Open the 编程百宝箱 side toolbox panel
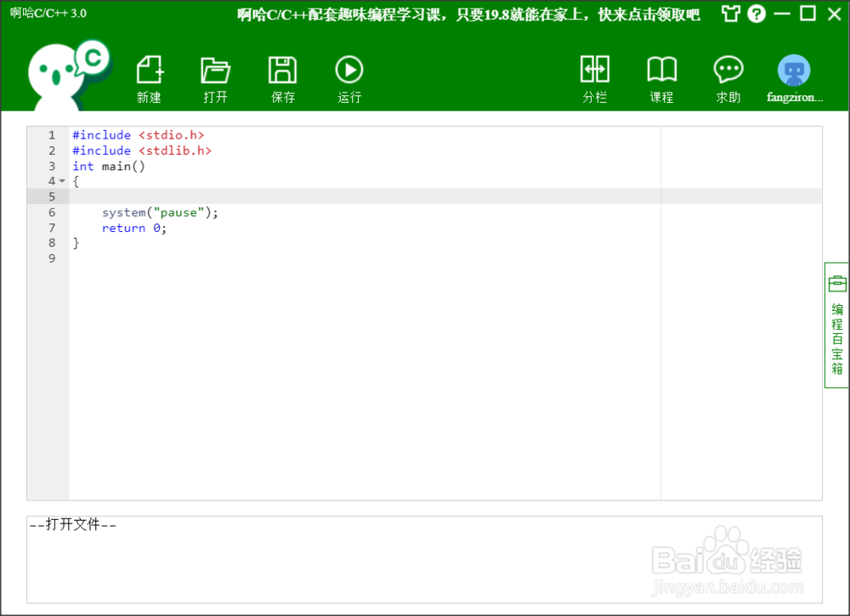Screen dimensions: 850x616 [x=836, y=325]
